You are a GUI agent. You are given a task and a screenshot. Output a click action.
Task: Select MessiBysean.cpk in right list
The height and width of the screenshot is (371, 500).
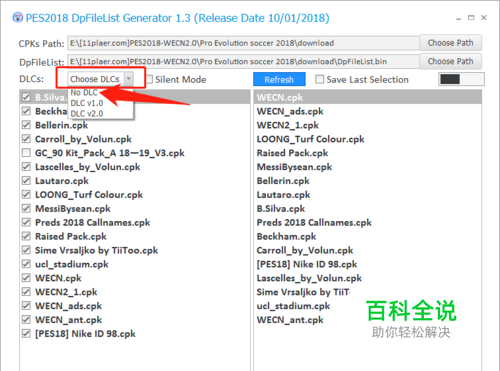point(368,167)
